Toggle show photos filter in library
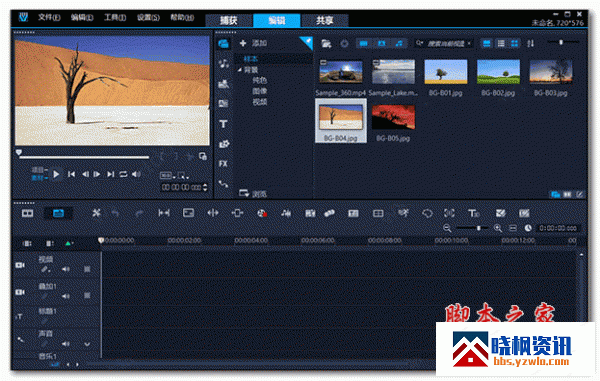600x381 pixels. (x=382, y=44)
